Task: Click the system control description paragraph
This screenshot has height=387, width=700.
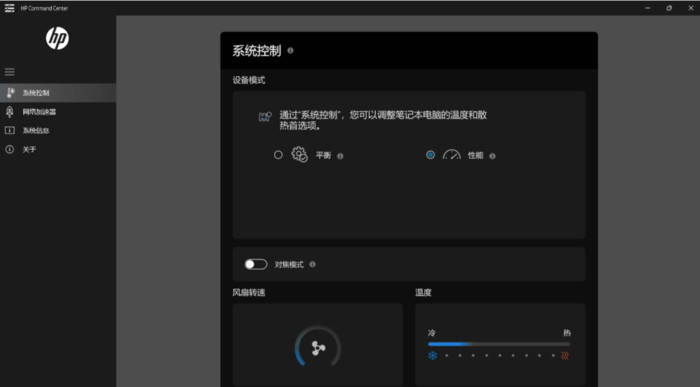Action: 383,120
